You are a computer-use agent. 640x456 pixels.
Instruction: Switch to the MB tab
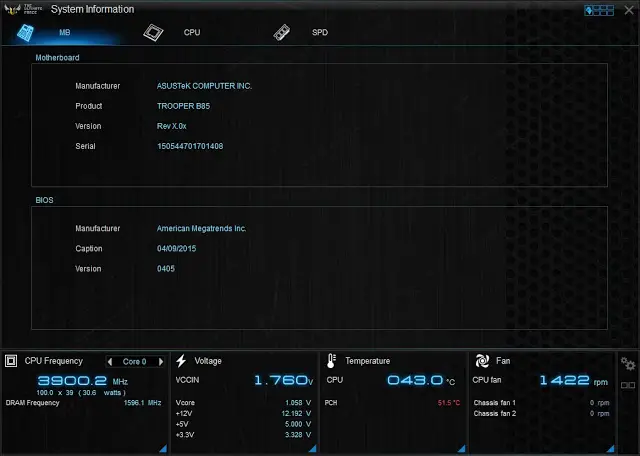[x=64, y=32]
